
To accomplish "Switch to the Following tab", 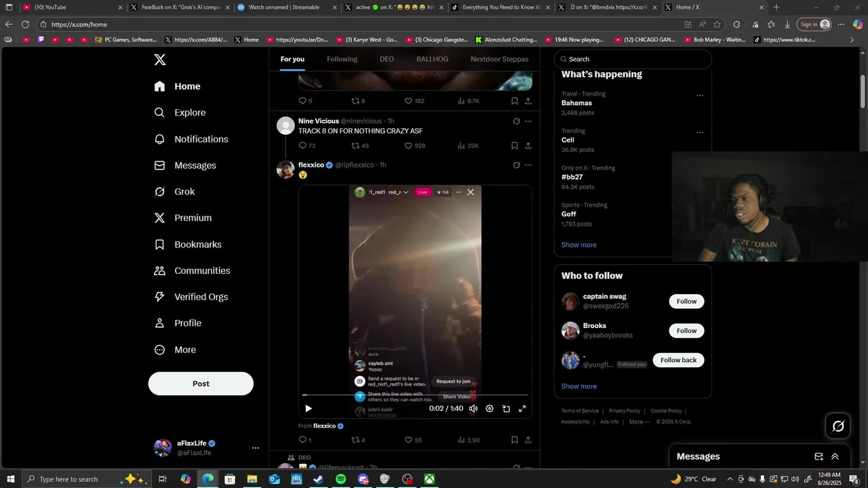I will 342,59.
